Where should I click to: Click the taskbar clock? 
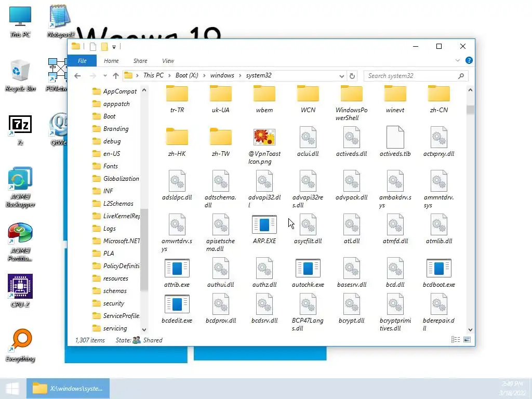(x=512, y=389)
